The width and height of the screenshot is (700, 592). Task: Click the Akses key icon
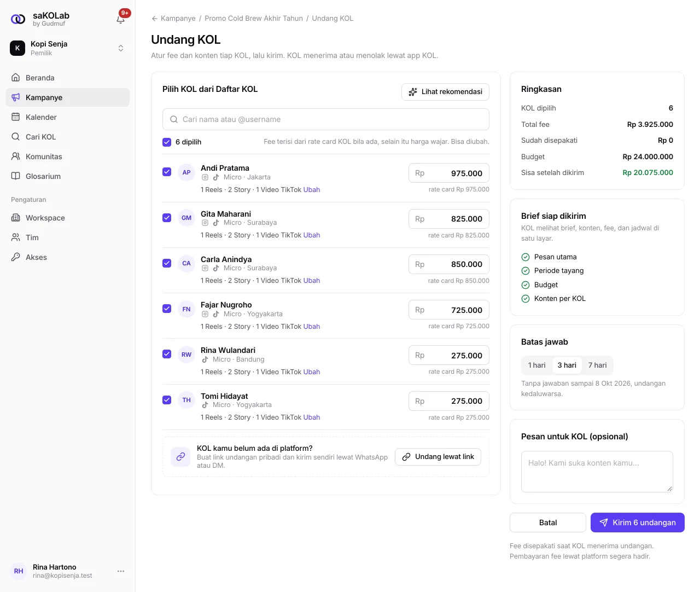point(16,257)
